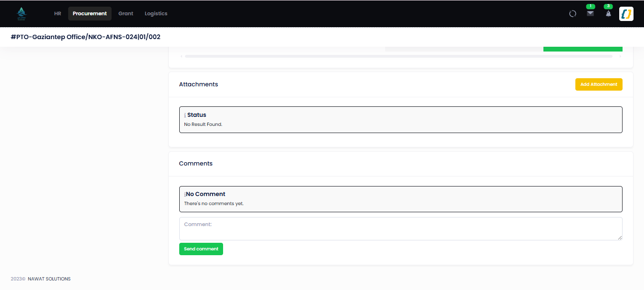Open the notifications bell icon
The width and height of the screenshot is (644, 290).
click(x=608, y=13)
